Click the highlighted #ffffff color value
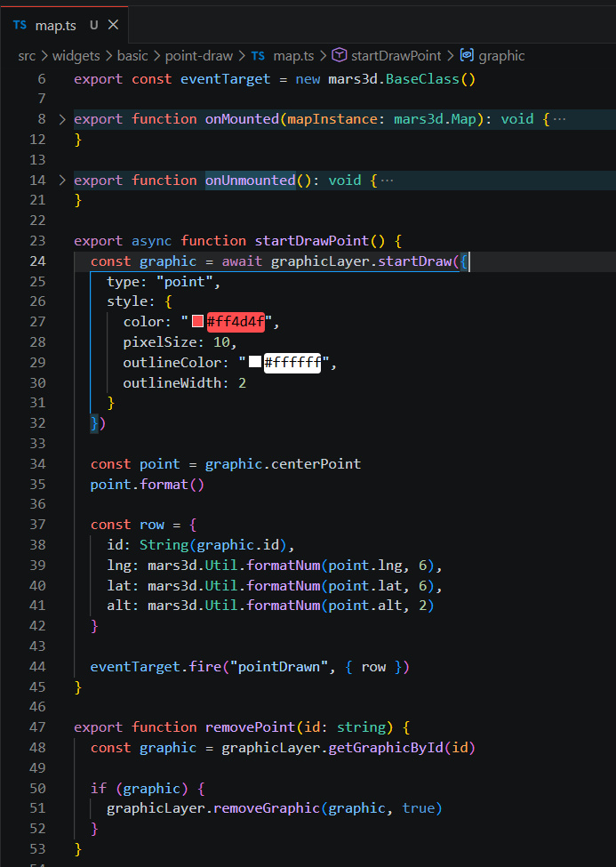Image resolution: width=616 pixels, height=867 pixels. tap(292, 363)
